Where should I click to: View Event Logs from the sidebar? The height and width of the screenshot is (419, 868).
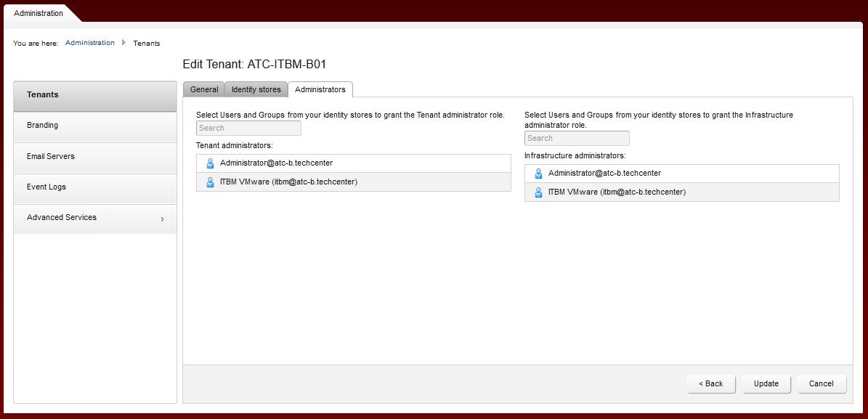coord(94,187)
